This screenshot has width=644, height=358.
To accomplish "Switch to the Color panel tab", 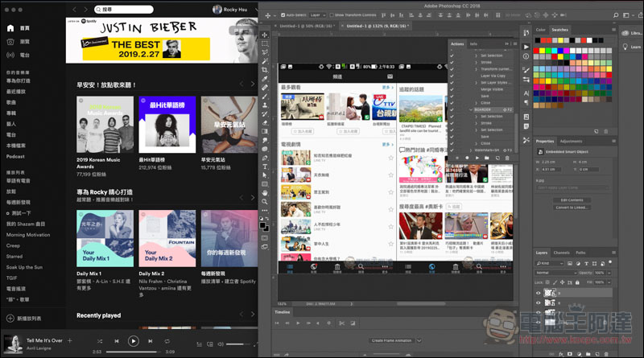I will coord(540,30).
